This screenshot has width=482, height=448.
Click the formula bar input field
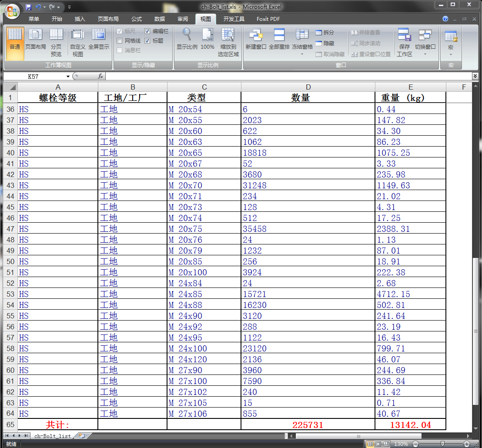pyautogui.click(x=288, y=76)
